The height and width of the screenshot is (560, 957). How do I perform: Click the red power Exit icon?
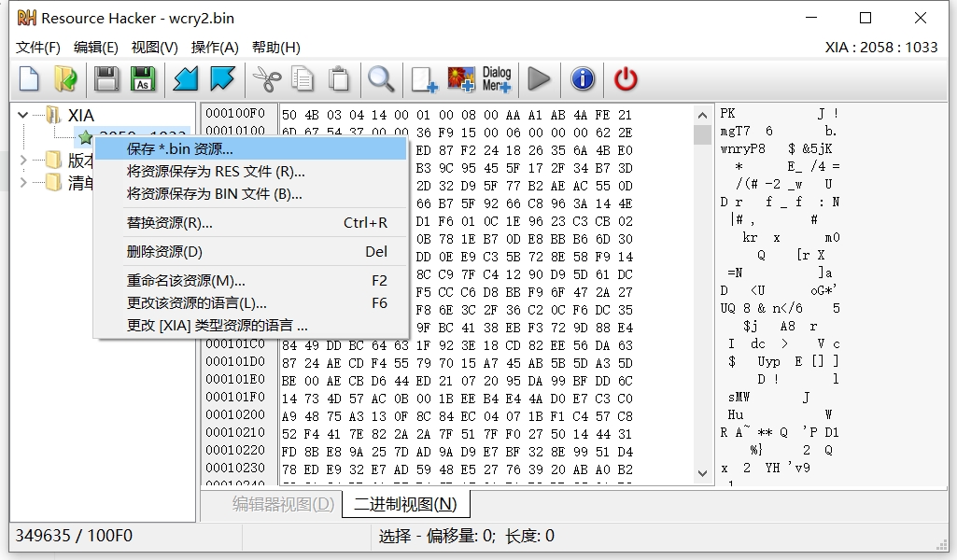(626, 79)
